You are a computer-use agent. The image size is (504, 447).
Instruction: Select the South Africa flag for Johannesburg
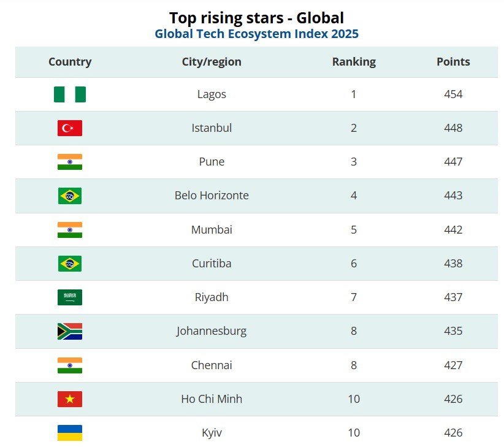pyautogui.click(x=70, y=331)
